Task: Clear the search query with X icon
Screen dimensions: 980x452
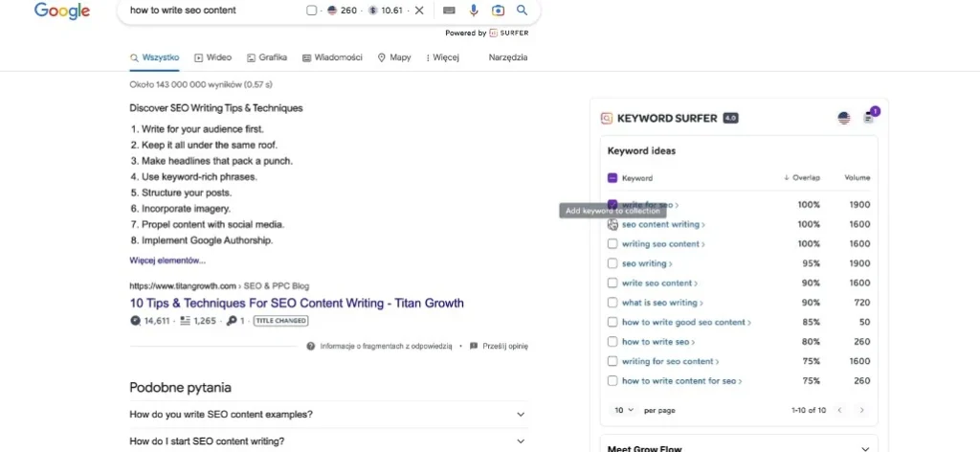Action: click(419, 11)
